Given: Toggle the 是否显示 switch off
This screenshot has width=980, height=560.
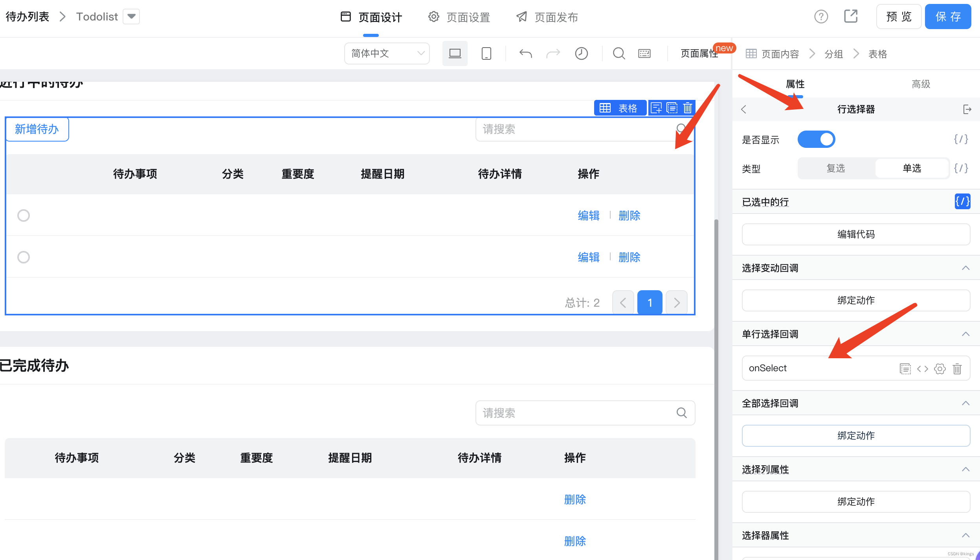Looking at the screenshot, I should click(816, 140).
